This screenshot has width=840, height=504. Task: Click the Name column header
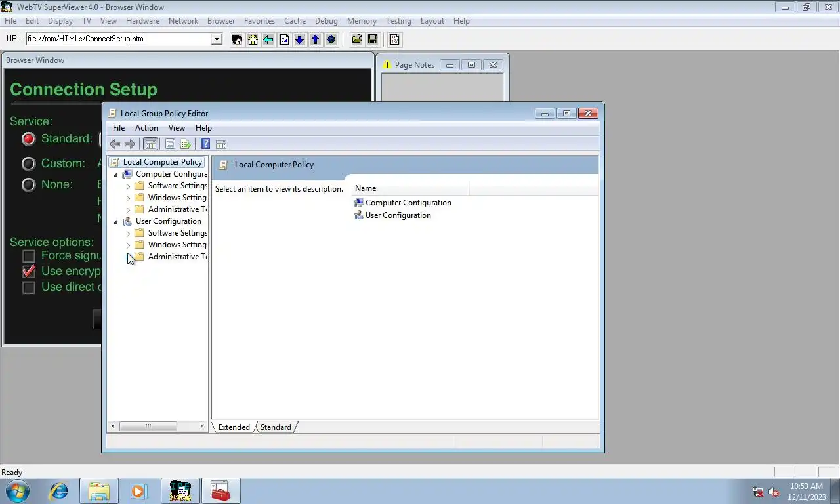coord(410,188)
